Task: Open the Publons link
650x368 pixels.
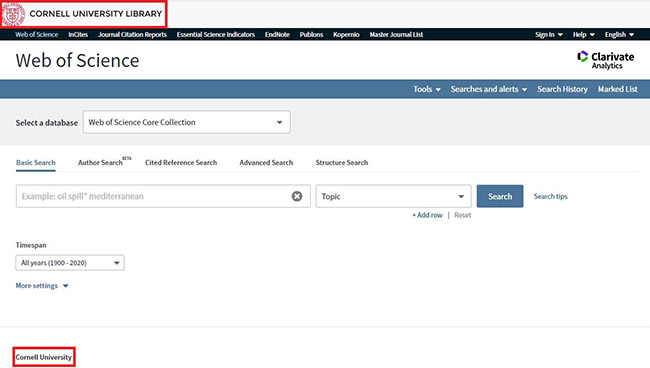Action: pos(311,34)
